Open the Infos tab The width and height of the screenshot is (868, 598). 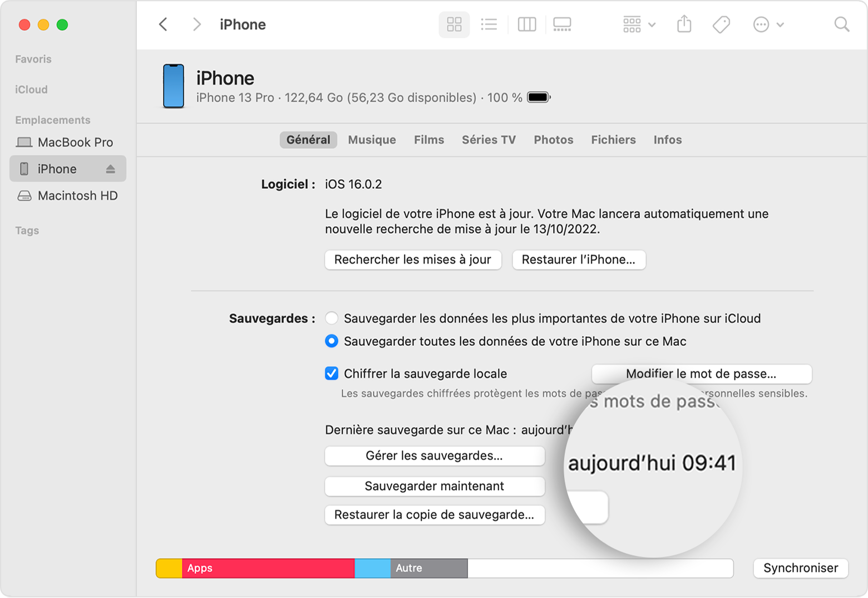coord(668,140)
